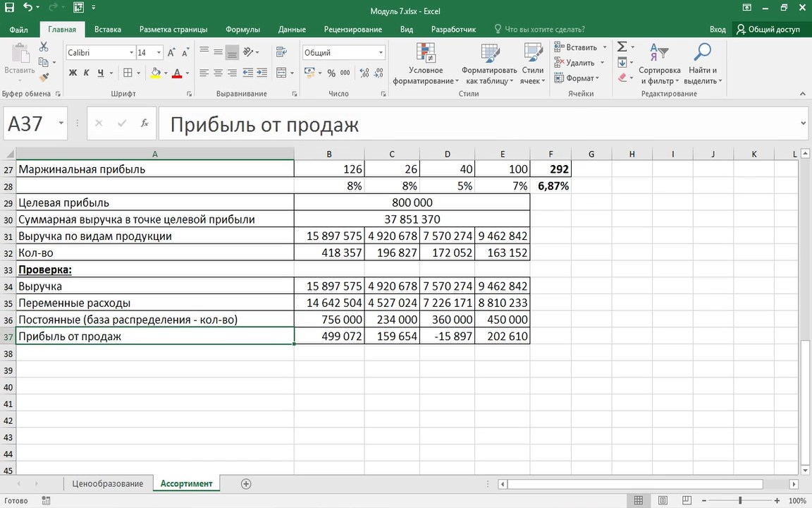The width and height of the screenshot is (812, 508).
Task: Click the Increase Font Size icon
Action: click(x=171, y=53)
